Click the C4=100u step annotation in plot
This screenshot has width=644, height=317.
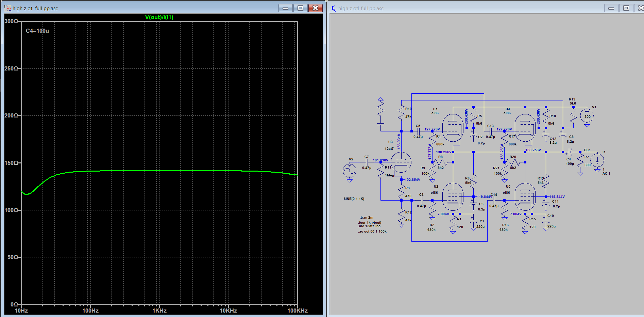point(37,31)
